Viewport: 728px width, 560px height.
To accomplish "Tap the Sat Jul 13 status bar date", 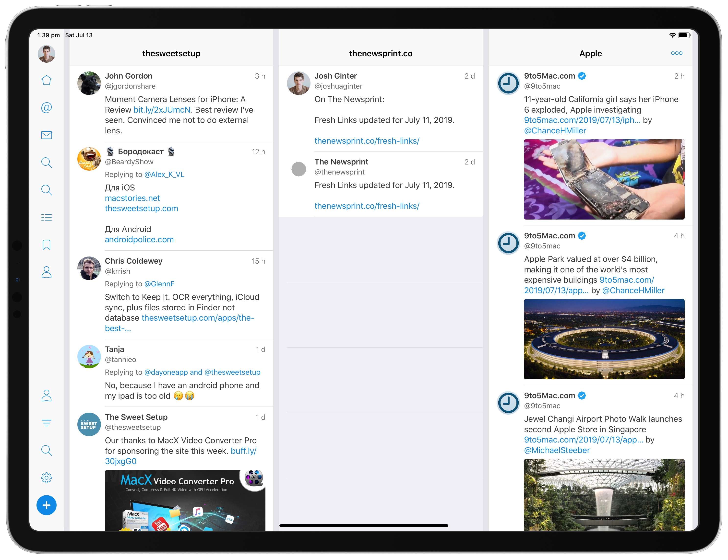I will point(79,35).
